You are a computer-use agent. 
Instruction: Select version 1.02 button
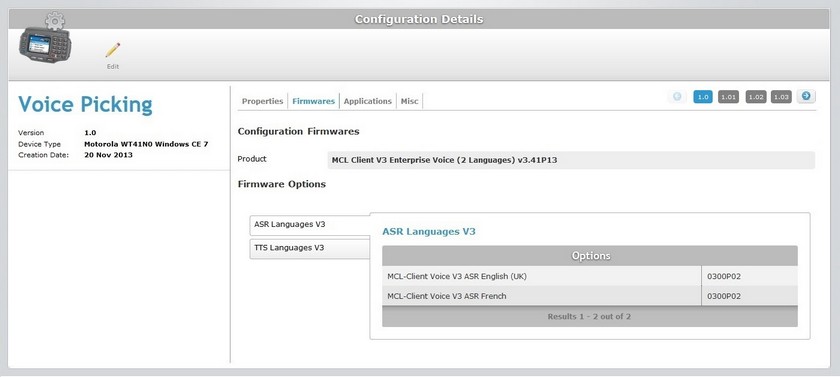tap(755, 97)
